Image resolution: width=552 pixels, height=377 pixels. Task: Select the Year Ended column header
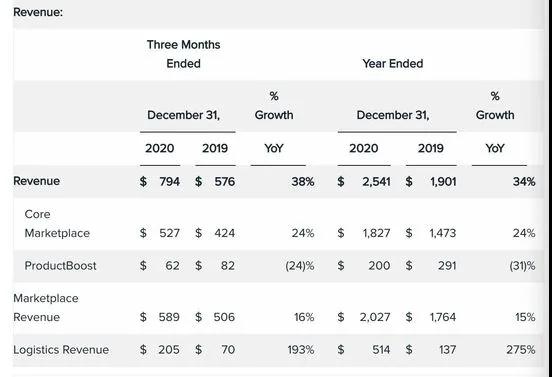[393, 64]
